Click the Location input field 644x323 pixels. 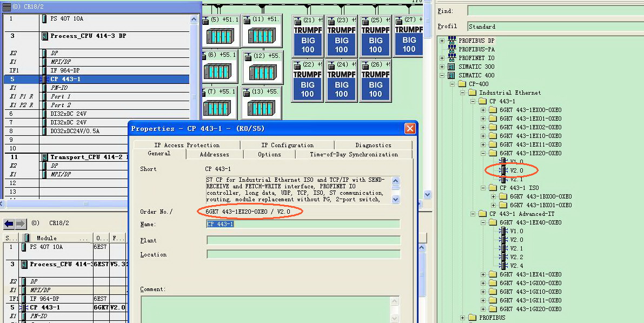(x=303, y=254)
